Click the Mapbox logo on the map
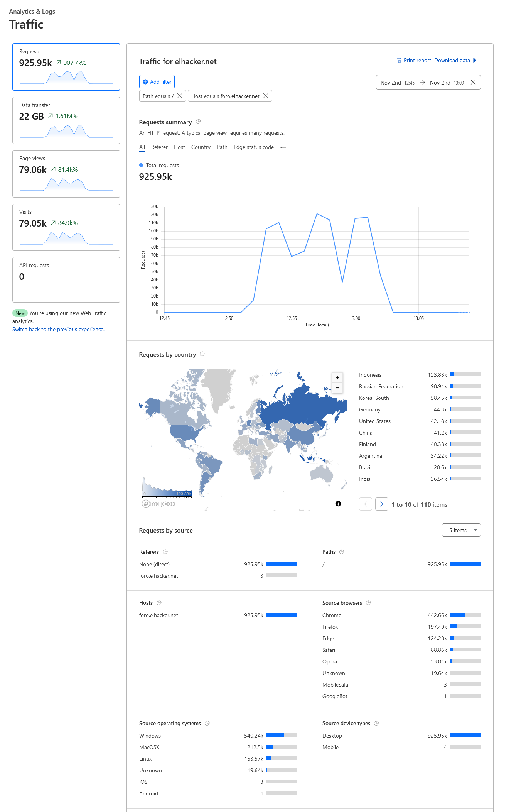 pyautogui.click(x=158, y=504)
